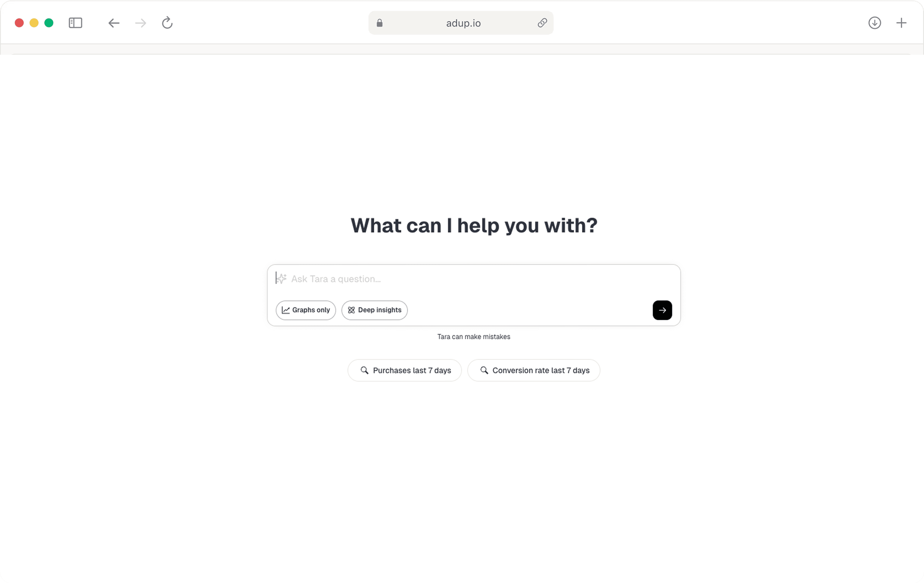Open the downloads icon
Screen dimensions: 924x583
(x=874, y=23)
